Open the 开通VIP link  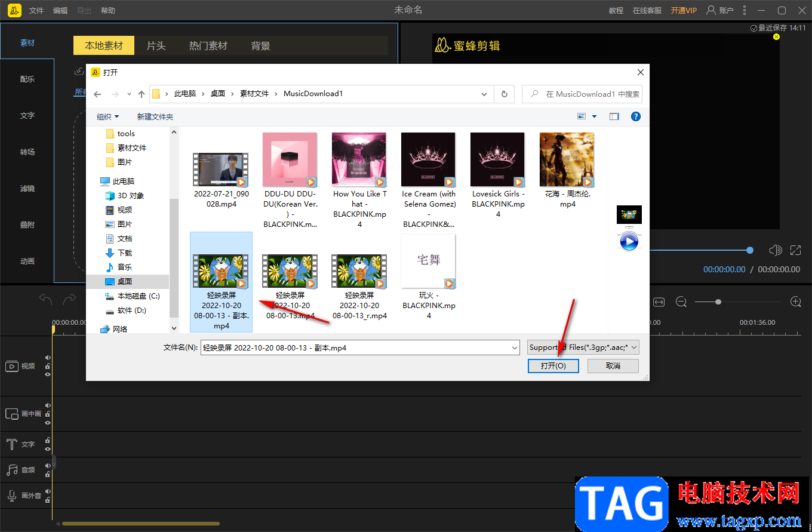coord(684,10)
